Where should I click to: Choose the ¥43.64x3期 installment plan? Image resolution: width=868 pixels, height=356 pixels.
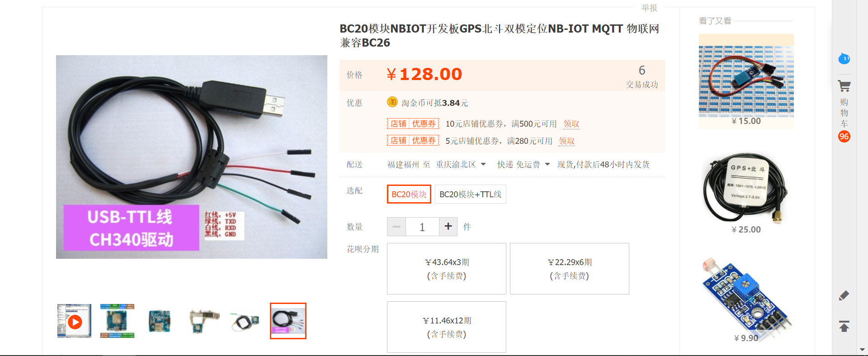pos(447,269)
